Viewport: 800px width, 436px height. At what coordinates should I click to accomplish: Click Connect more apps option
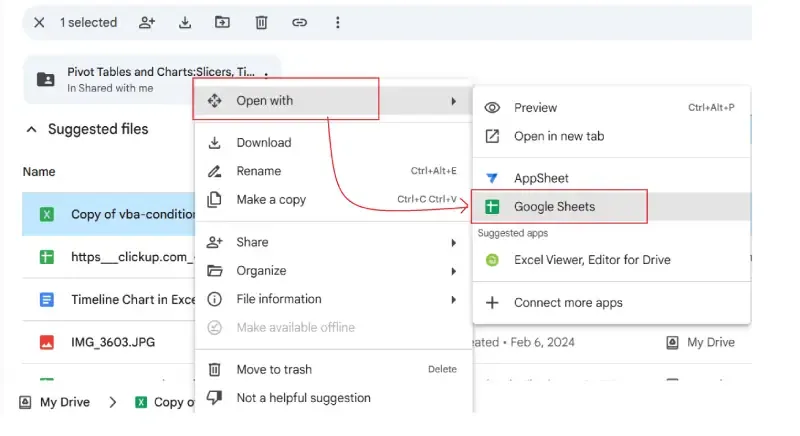(567, 303)
